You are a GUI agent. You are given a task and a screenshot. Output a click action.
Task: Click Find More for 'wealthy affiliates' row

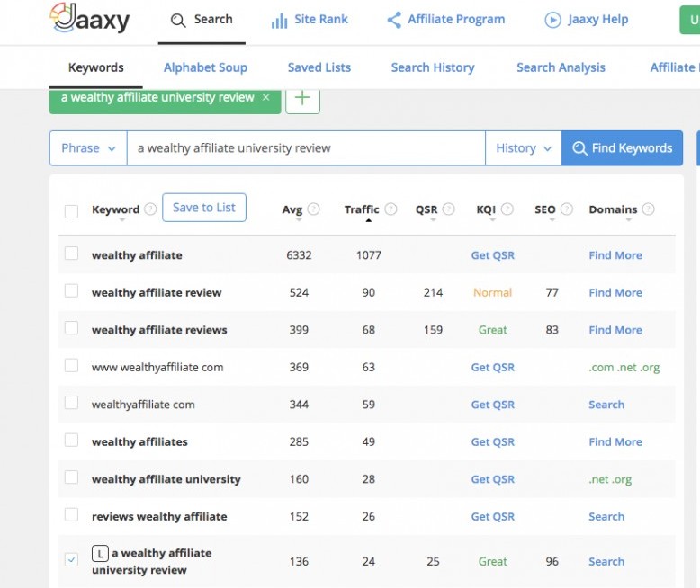(x=615, y=442)
